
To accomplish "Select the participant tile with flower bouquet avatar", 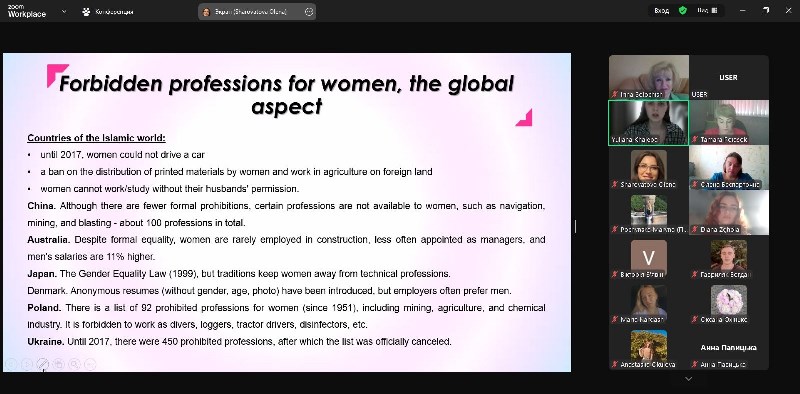I will point(729,303).
